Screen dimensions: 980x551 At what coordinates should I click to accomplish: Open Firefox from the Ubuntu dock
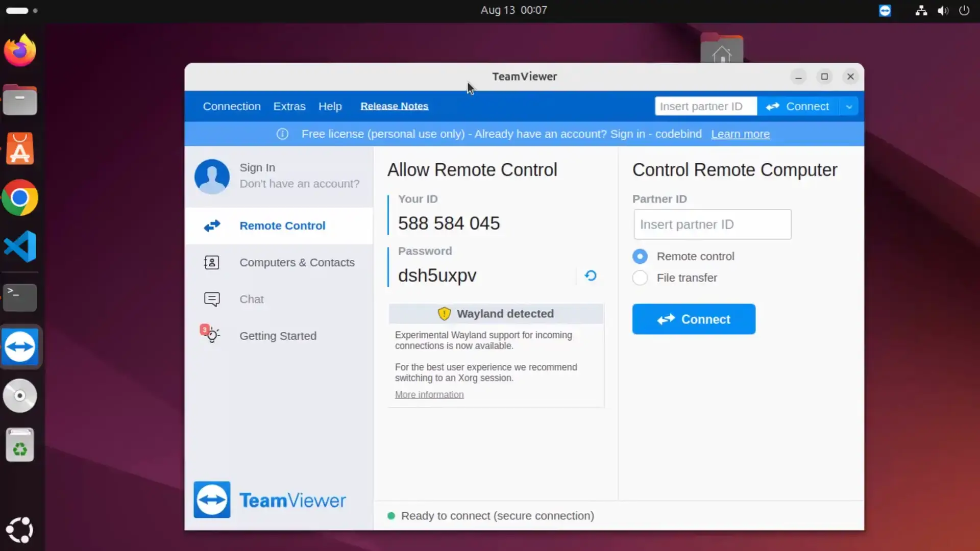[x=20, y=51]
